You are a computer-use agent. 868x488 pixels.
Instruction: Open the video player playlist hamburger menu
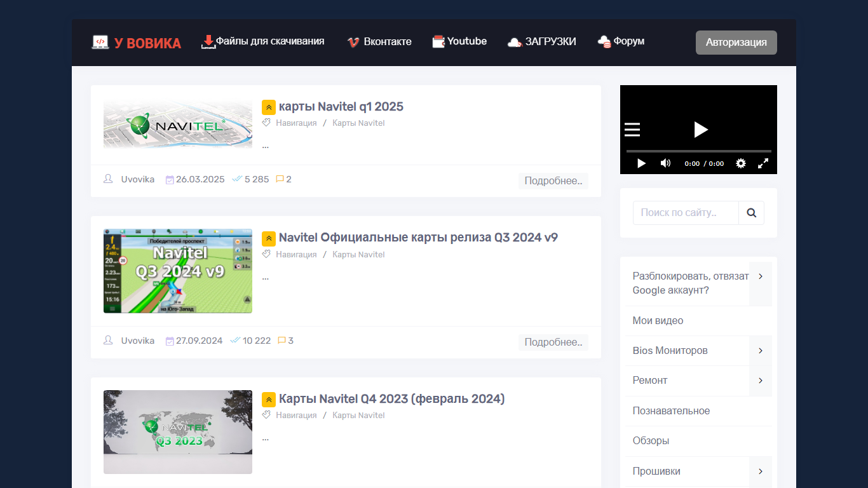[632, 130]
